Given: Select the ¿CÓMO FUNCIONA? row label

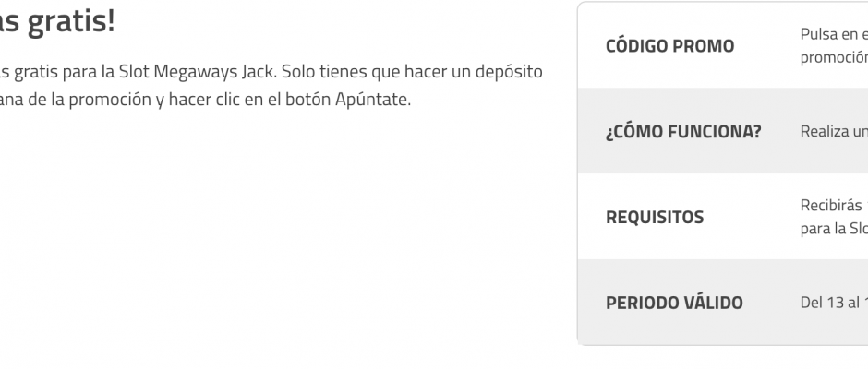Looking at the screenshot, I should [683, 132].
